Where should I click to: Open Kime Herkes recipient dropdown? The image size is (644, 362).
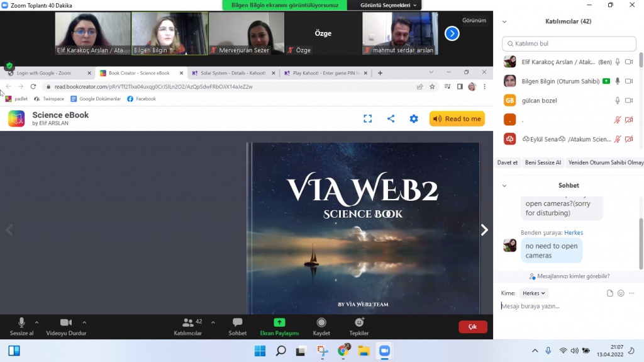click(x=533, y=293)
